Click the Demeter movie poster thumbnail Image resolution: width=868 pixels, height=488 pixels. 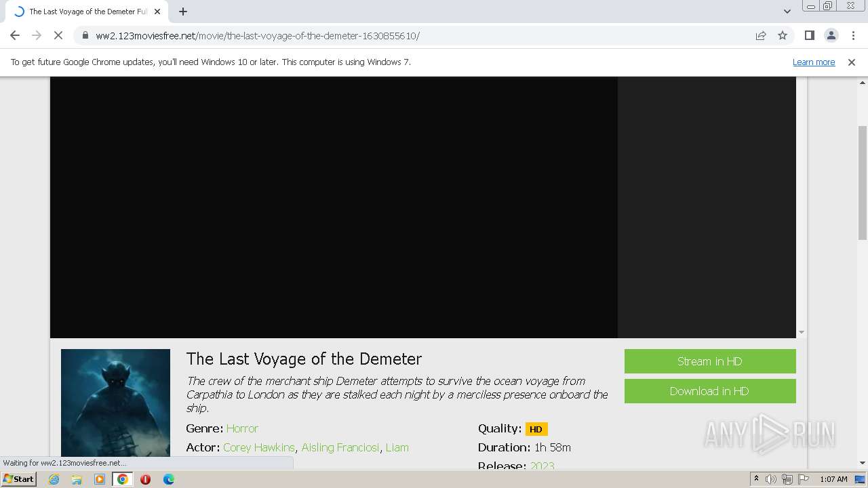point(115,403)
